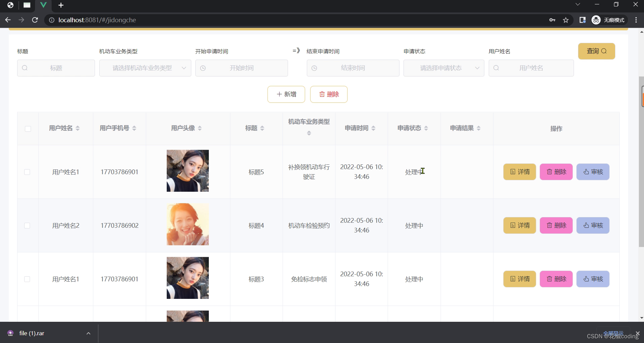Open 详情 for 标题5 row

(x=520, y=172)
